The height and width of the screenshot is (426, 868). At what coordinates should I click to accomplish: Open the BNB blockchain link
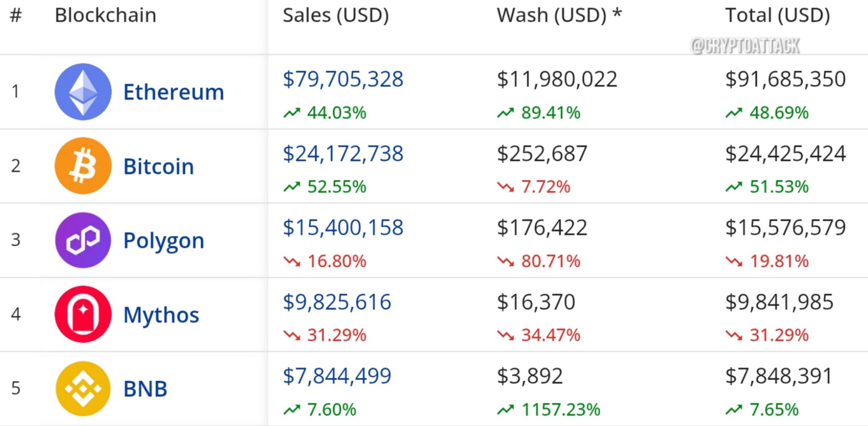click(145, 389)
